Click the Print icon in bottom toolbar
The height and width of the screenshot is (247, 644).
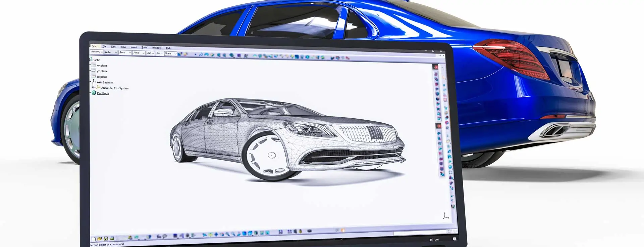pyautogui.click(x=112, y=239)
